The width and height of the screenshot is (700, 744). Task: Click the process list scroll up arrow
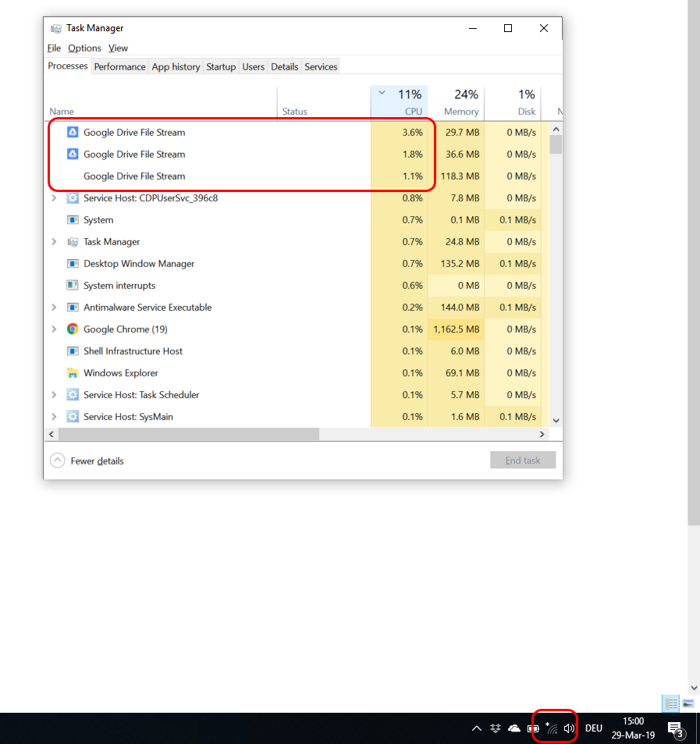[556, 129]
